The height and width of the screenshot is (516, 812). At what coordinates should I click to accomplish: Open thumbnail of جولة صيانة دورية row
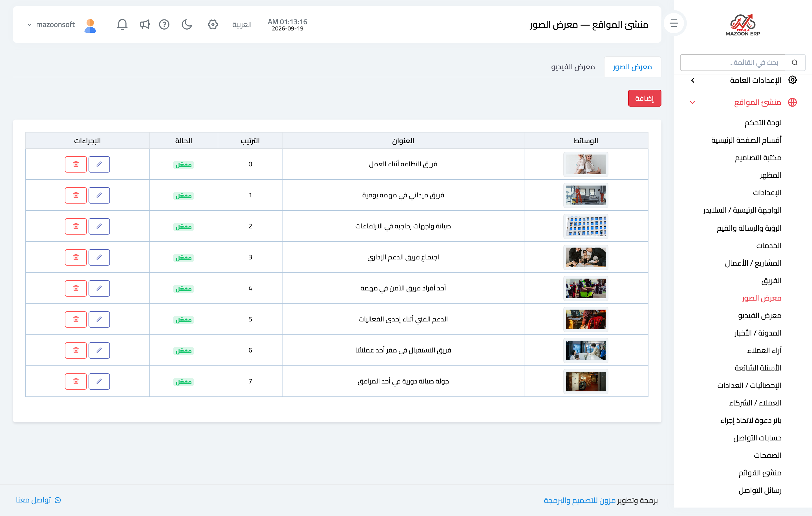pyautogui.click(x=586, y=382)
